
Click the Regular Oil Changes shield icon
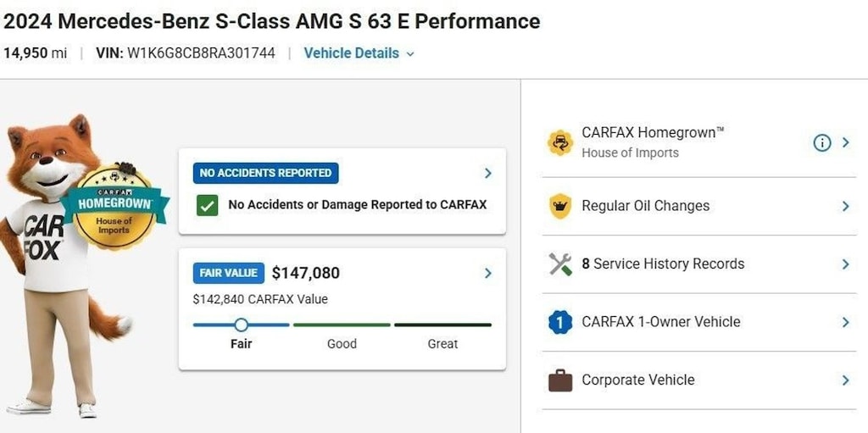[x=560, y=207]
